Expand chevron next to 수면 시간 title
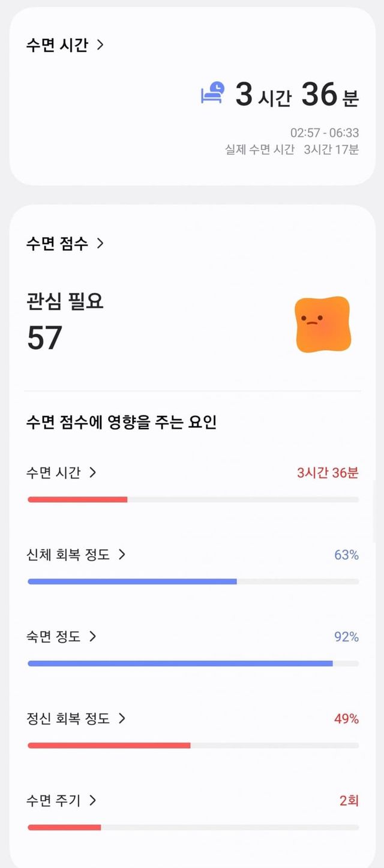 click(x=100, y=44)
